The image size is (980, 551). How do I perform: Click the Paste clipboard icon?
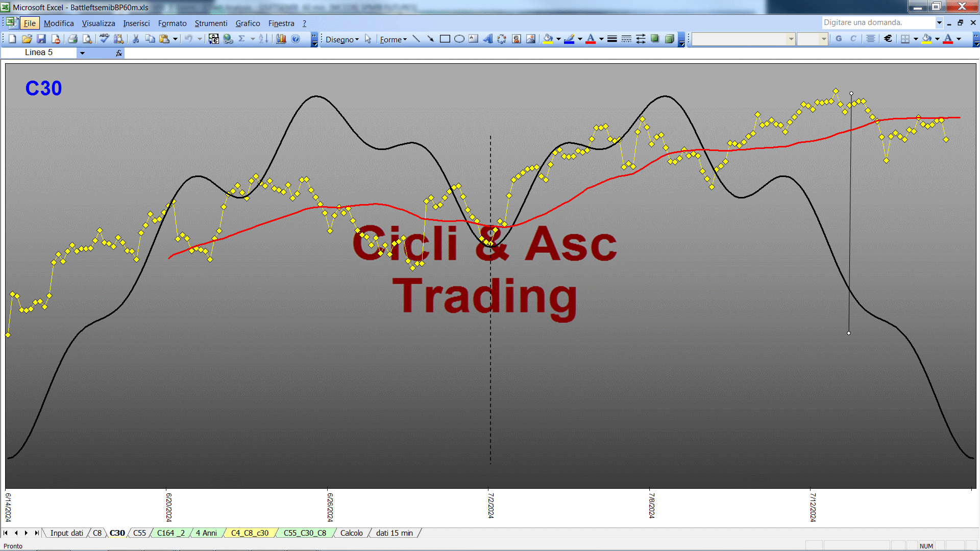[x=164, y=39]
